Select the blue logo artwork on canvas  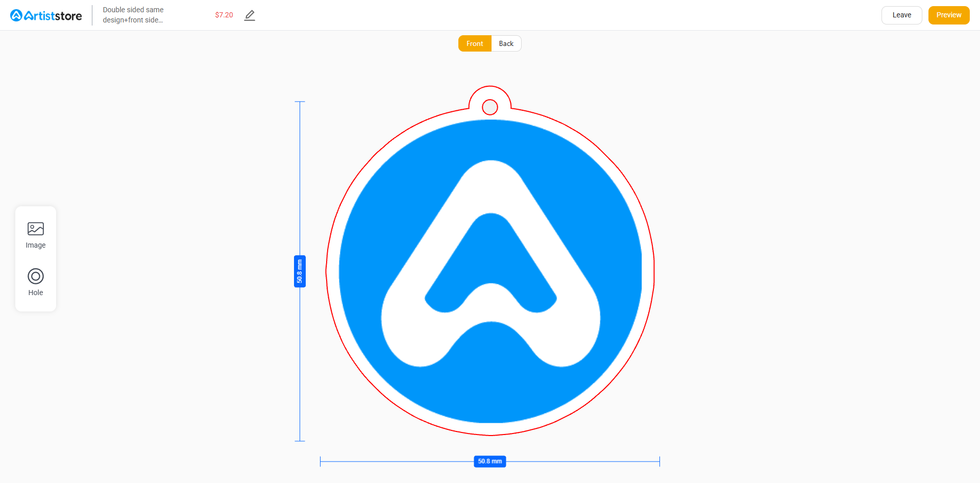(490, 271)
